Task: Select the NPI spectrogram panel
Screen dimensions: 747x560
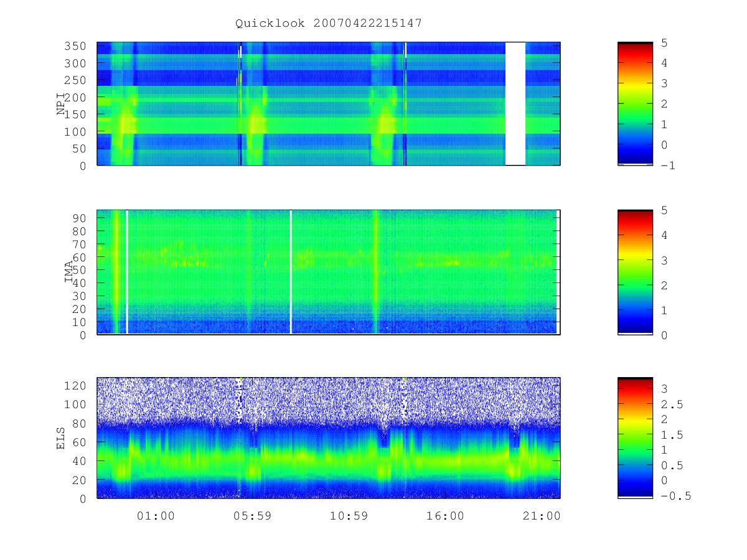Action: point(329,104)
